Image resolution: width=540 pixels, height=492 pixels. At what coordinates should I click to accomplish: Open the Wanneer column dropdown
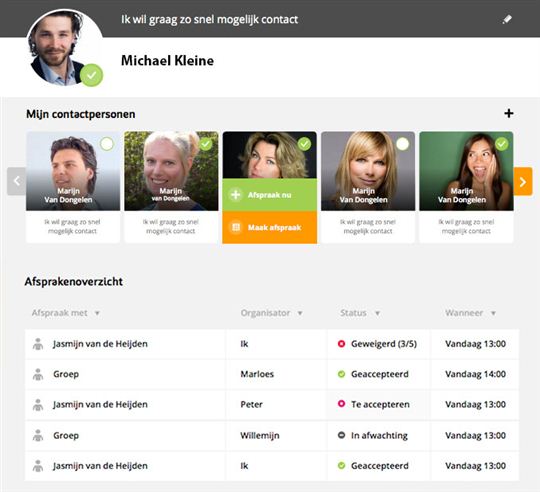493,313
